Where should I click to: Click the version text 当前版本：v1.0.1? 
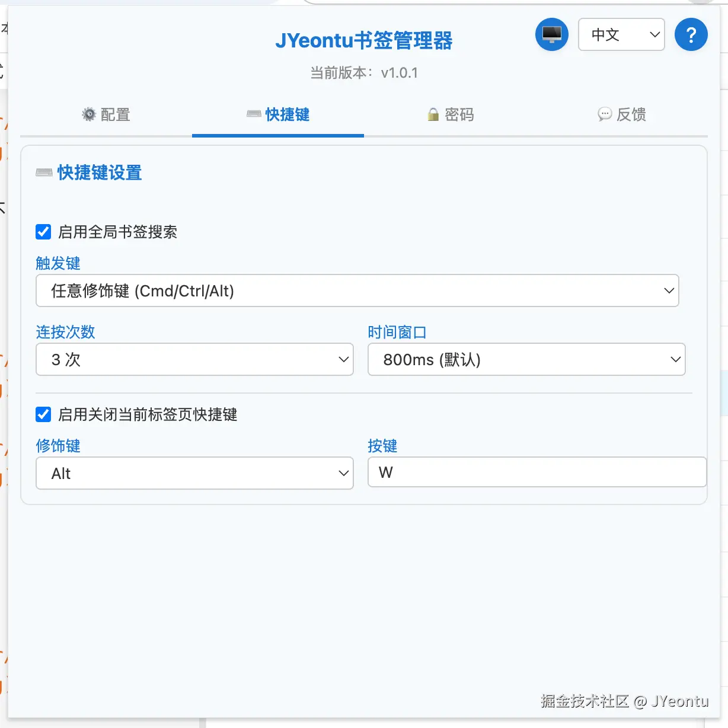click(x=364, y=73)
